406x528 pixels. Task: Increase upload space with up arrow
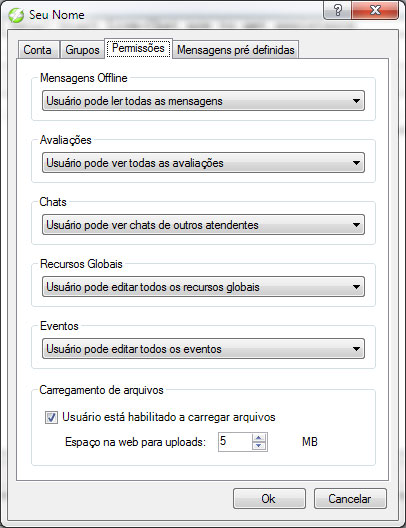(259, 438)
